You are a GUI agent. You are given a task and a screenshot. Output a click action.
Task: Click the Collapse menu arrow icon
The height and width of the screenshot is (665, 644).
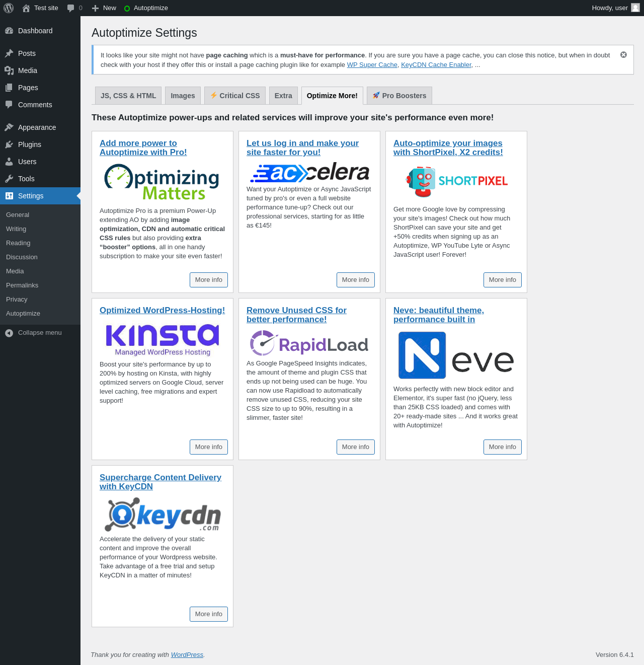coord(9,333)
